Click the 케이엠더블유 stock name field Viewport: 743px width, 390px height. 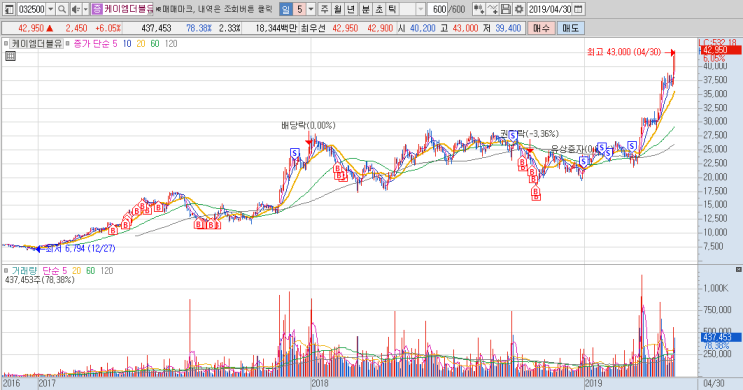pos(128,9)
